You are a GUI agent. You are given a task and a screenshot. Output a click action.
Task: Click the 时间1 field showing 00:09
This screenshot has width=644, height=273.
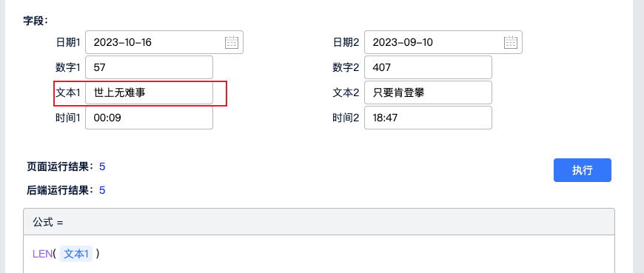tap(149, 118)
